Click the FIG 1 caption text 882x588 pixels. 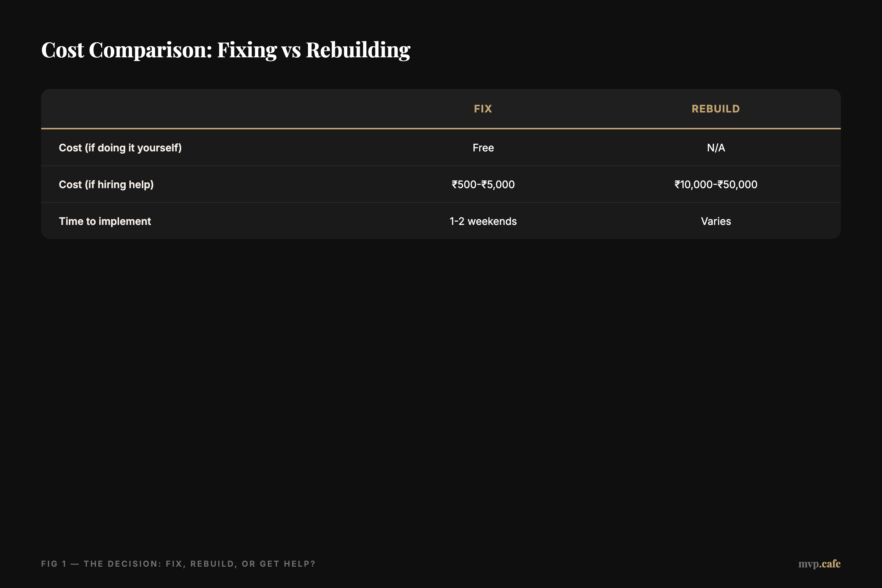coord(178,564)
